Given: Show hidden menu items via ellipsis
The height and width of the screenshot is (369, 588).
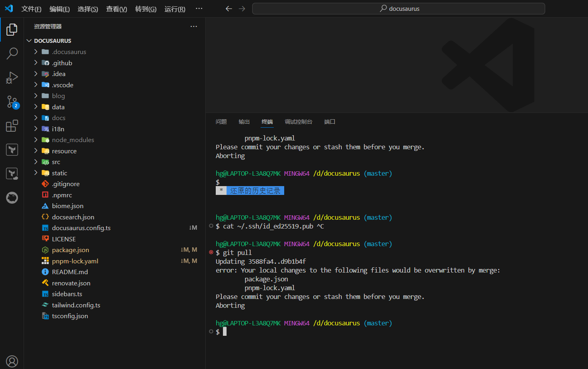Looking at the screenshot, I should click(199, 8).
